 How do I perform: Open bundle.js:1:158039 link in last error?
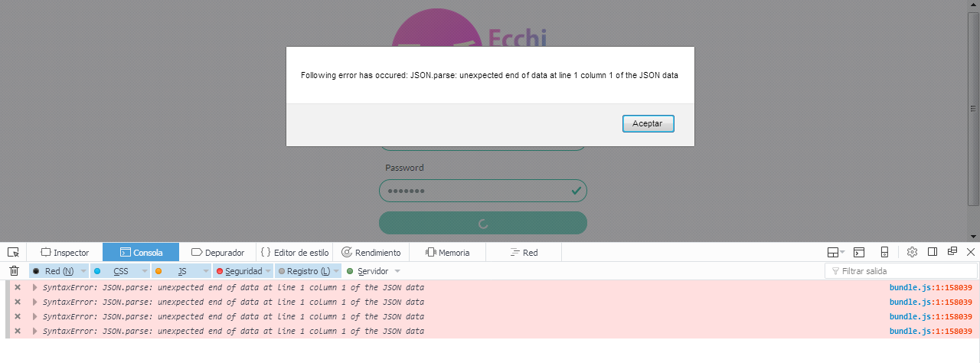[x=930, y=331]
